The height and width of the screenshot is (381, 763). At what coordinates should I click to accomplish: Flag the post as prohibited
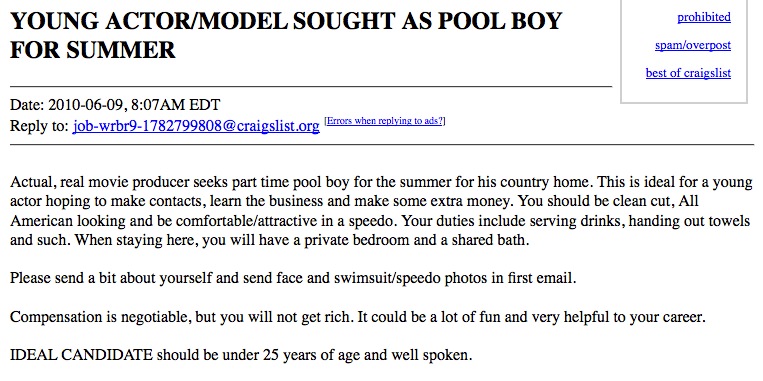[704, 17]
